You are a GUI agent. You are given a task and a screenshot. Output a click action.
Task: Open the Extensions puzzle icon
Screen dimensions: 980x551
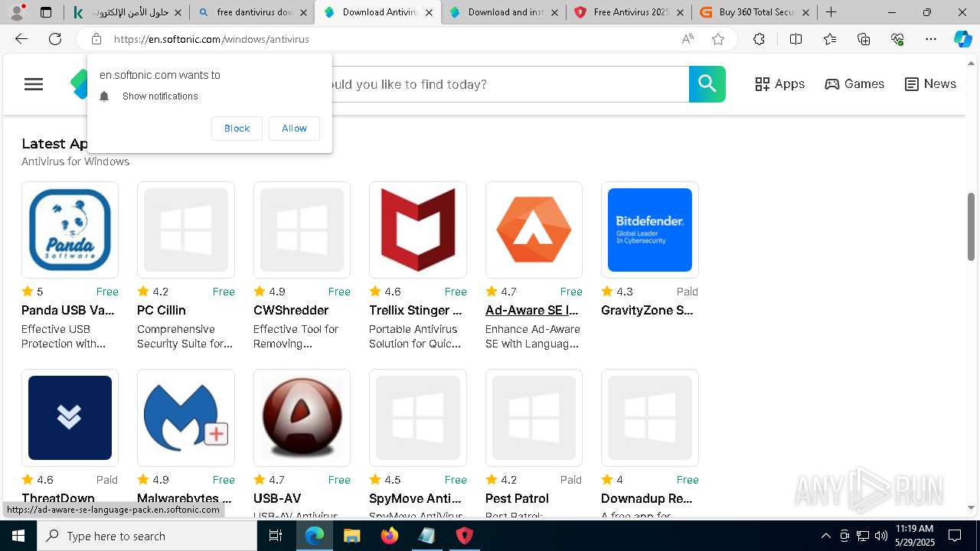coord(759,39)
